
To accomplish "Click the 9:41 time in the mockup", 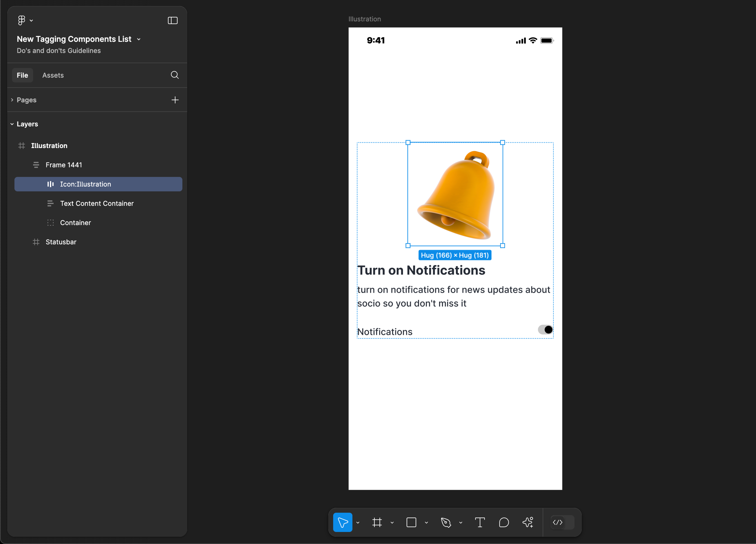I will pos(376,40).
